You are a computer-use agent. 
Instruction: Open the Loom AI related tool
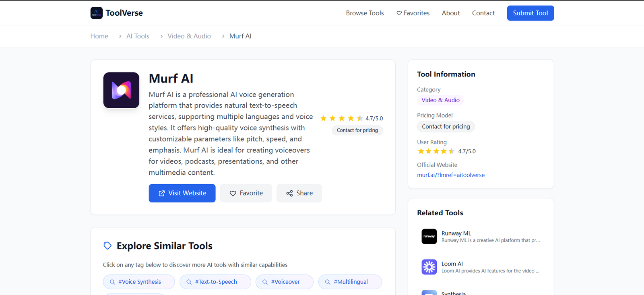coord(481,267)
